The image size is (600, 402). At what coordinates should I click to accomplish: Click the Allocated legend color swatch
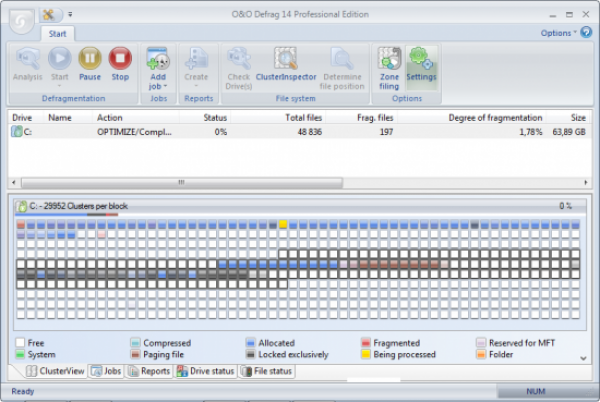251,342
